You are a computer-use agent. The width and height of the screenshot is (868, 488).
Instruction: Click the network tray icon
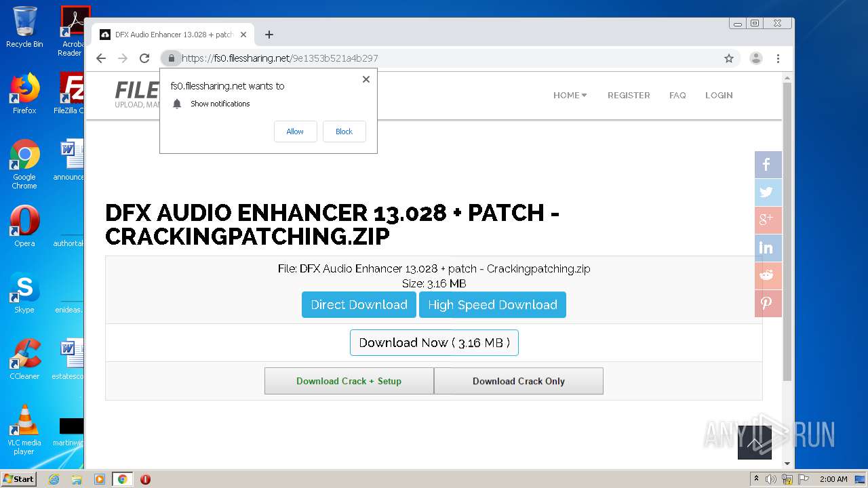[x=787, y=479]
